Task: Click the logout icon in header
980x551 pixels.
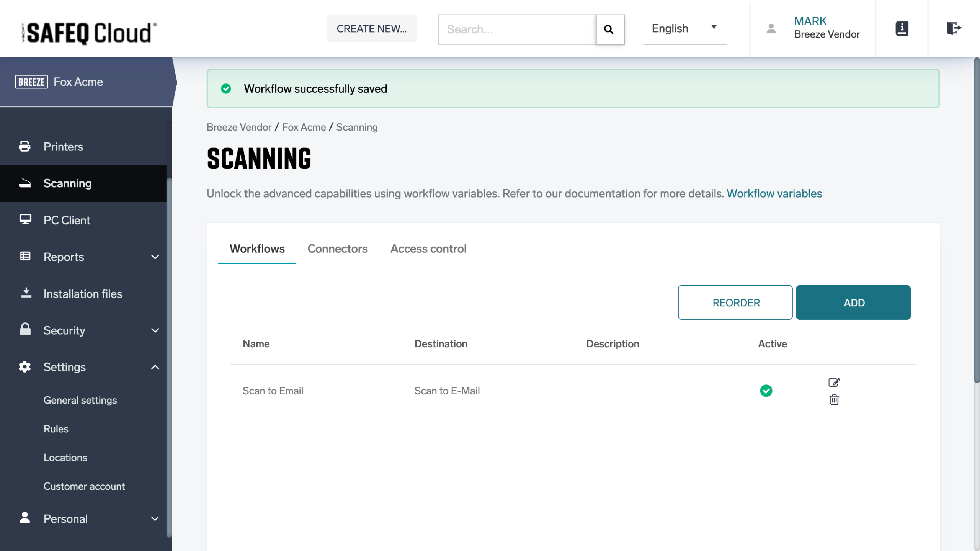Action: 954,28
